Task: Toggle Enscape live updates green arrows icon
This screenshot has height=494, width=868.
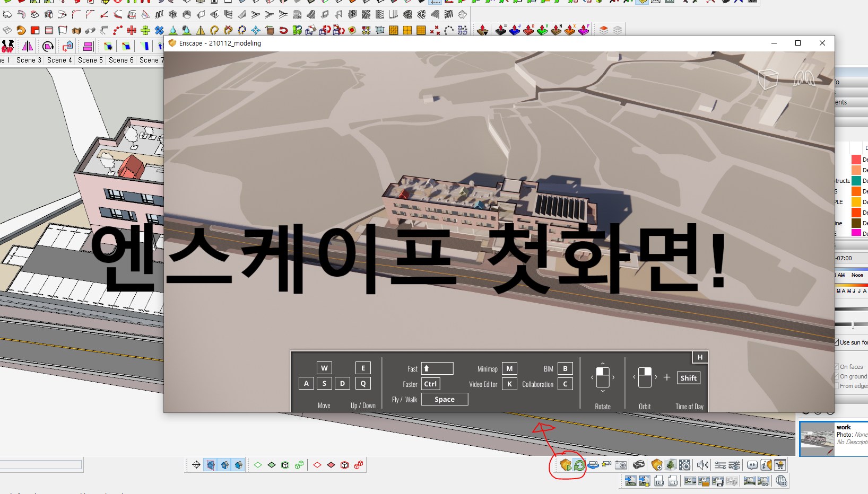Action: [x=579, y=465]
